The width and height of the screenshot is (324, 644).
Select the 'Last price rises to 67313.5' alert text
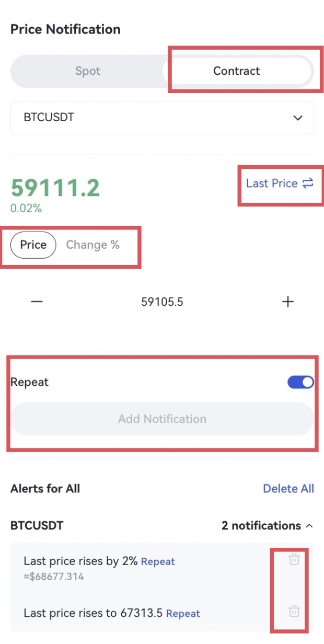pos(93,613)
